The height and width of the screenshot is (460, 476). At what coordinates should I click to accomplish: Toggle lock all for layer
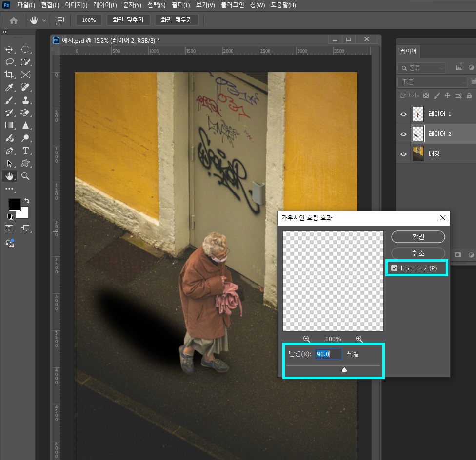click(469, 96)
